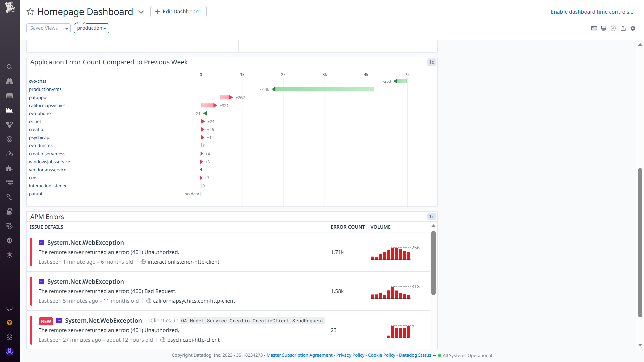The image size is (644, 362).
Task: Open the Help question mark icon
Action: pyautogui.click(x=10, y=323)
